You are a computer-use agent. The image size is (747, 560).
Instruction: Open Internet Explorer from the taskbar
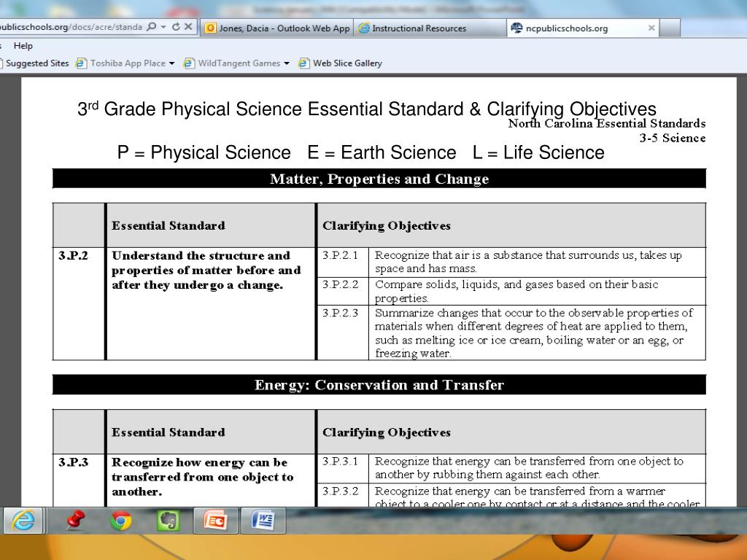pos(23,521)
